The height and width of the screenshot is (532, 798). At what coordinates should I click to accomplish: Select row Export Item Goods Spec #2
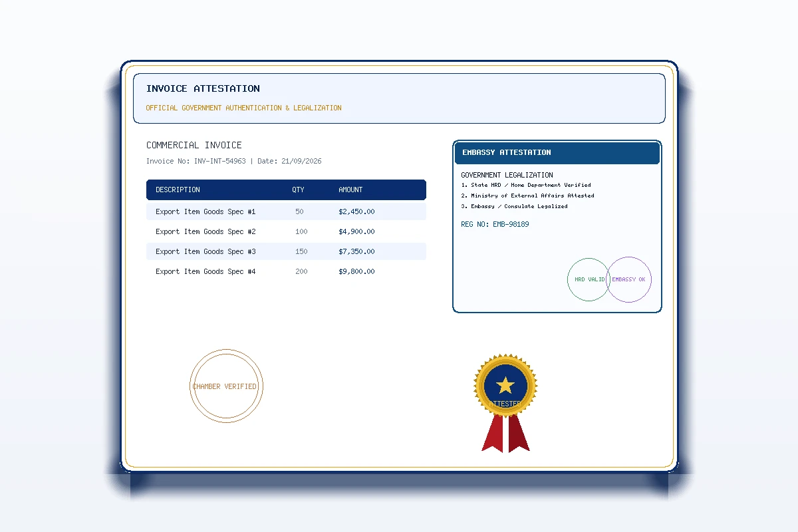pyautogui.click(x=286, y=231)
